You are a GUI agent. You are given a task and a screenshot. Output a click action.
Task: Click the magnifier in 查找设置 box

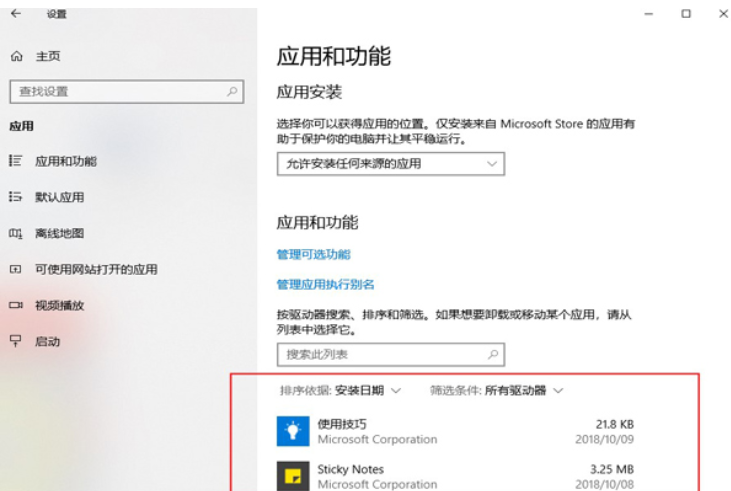pyautogui.click(x=232, y=91)
